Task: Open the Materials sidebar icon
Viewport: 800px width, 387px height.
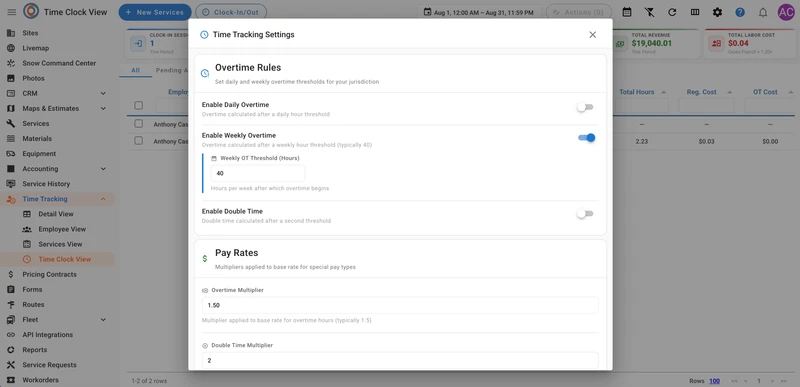Action: tap(11, 139)
